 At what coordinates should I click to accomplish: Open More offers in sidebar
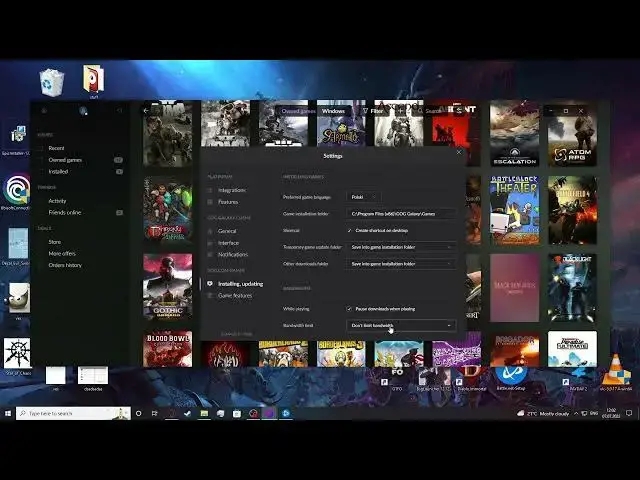pos(62,254)
